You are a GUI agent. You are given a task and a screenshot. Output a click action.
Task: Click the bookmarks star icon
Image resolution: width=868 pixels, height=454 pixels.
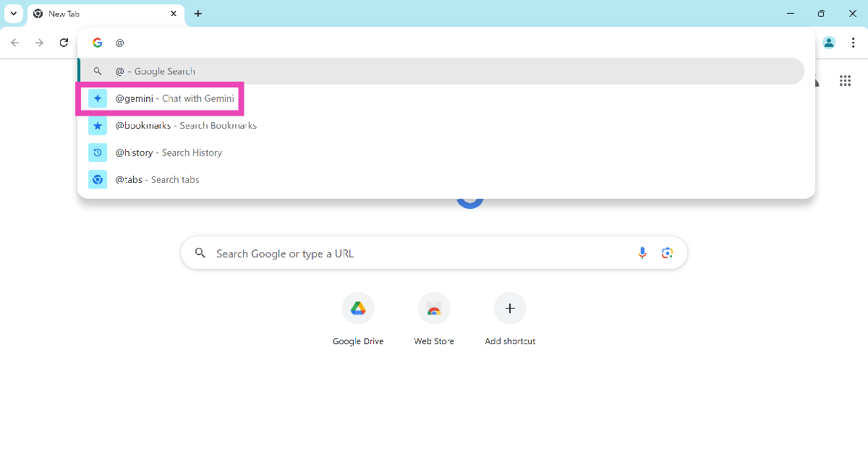tap(98, 126)
